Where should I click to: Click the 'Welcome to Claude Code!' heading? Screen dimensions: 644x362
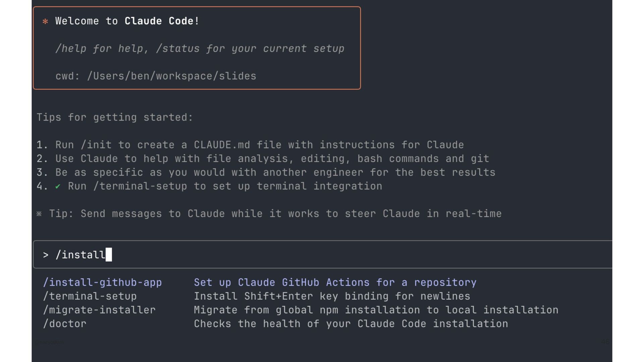[x=127, y=21]
